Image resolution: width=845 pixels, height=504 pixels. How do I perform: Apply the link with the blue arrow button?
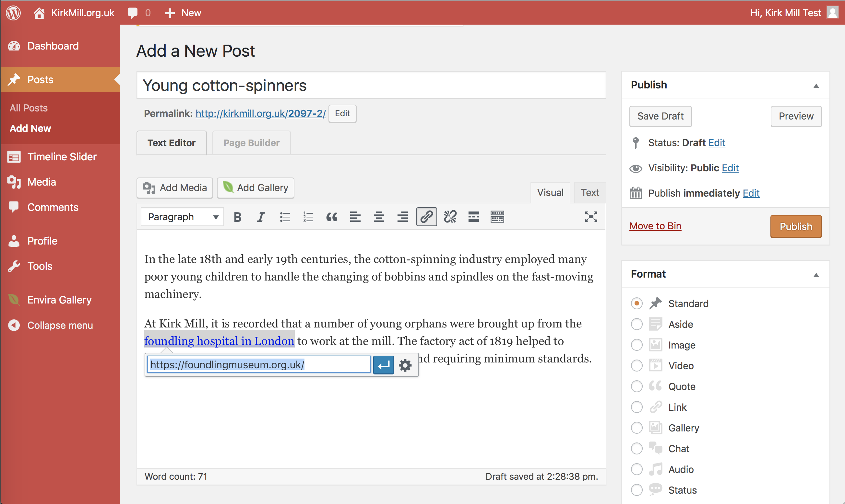click(x=384, y=365)
